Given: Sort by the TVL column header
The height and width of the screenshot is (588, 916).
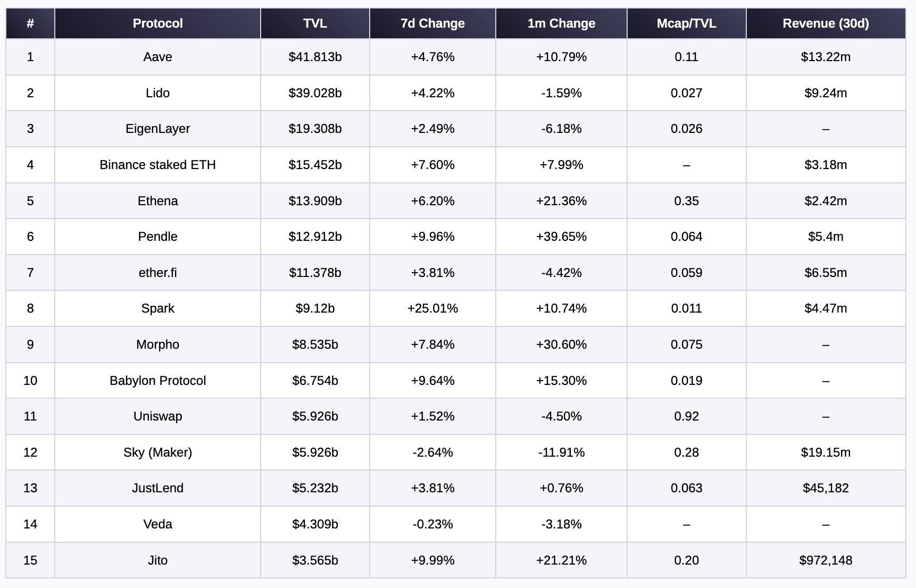Looking at the screenshot, I should (315, 23).
